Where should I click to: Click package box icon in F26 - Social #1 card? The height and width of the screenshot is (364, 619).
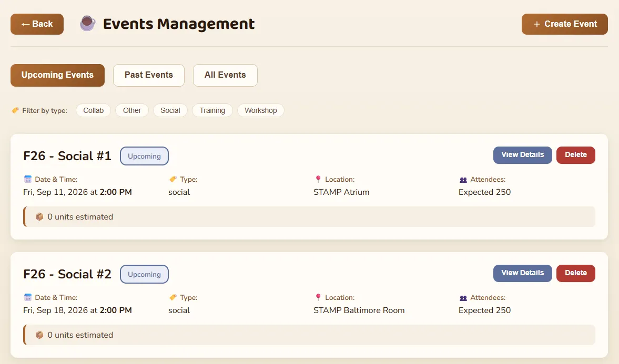pos(39,217)
